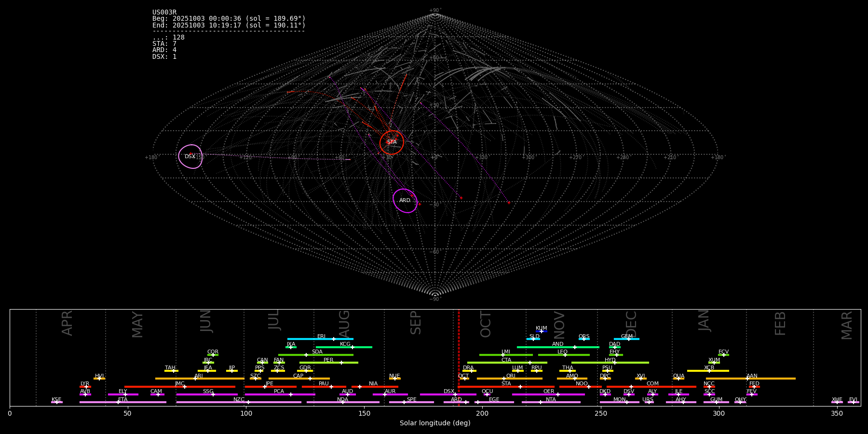This screenshot has height=434, width=868.
Task: Click the NZC shower label
Action: click(239, 400)
